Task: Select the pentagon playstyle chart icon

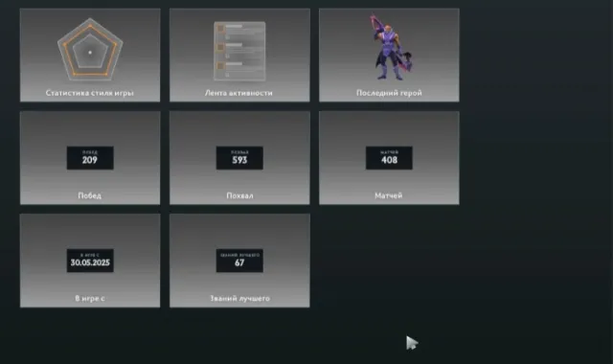Action: (90, 50)
